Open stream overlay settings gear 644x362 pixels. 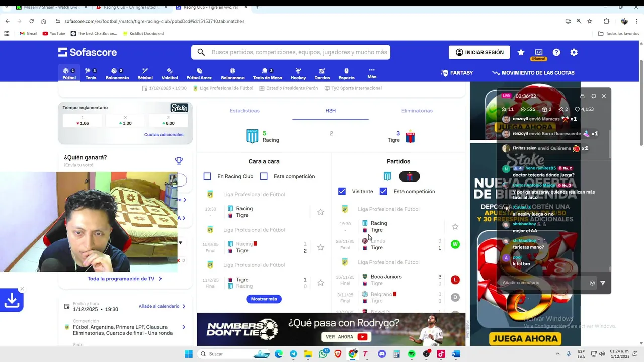tap(594, 96)
